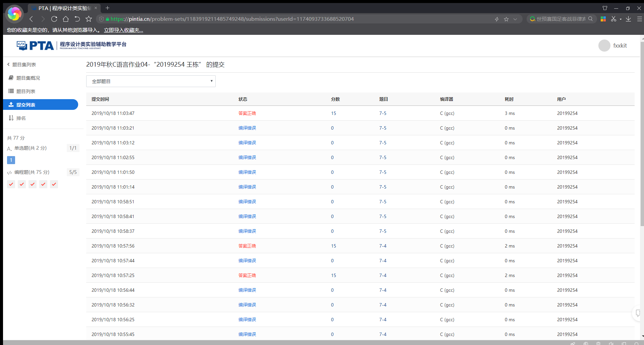Open the browser hamburger menu
This screenshot has height=345, width=644.
click(639, 19)
